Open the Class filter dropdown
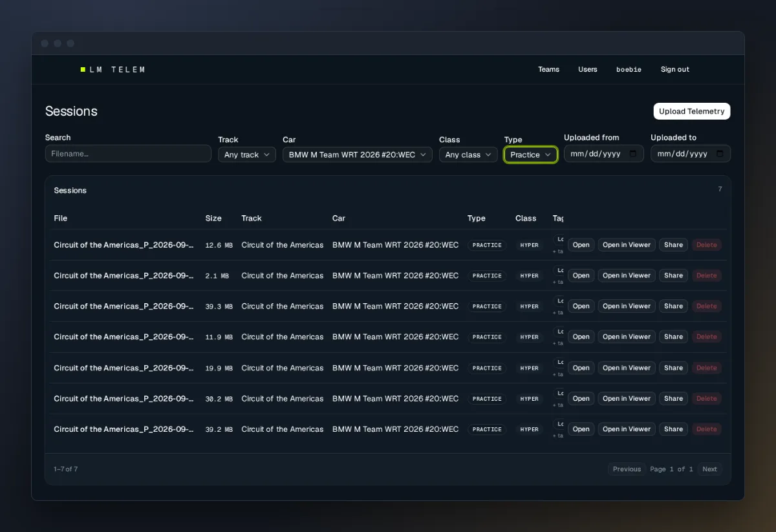The height and width of the screenshot is (532, 776). (x=468, y=154)
